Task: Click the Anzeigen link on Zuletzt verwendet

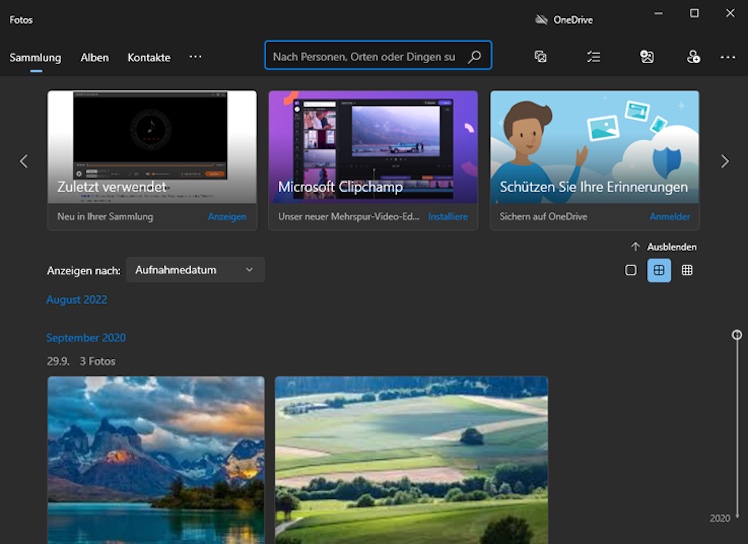Action: pos(227,217)
